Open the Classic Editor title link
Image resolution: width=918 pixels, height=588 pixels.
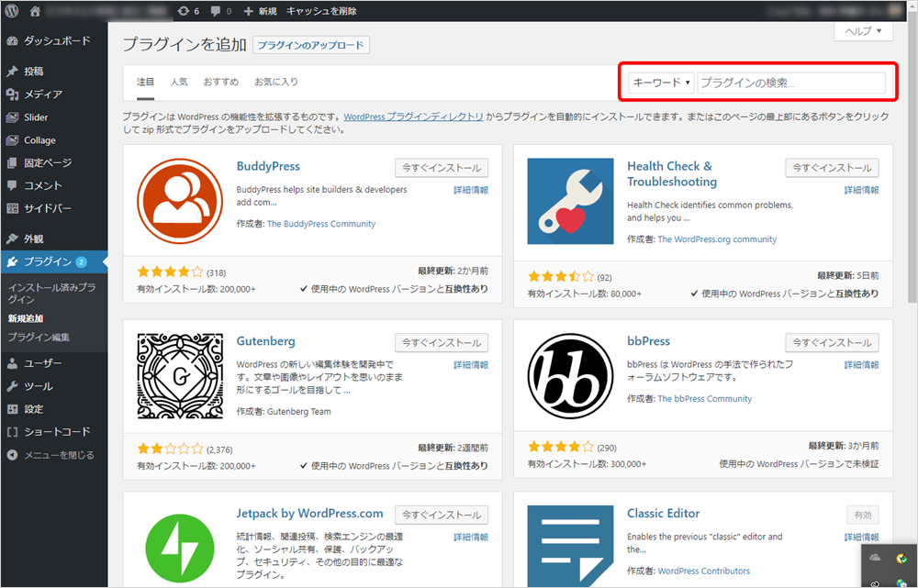(x=664, y=513)
